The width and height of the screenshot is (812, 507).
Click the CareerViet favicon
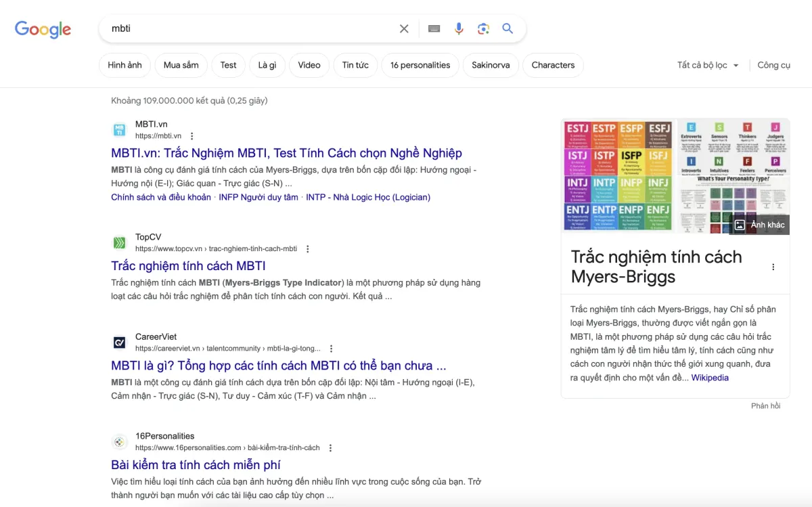pos(119,343)
